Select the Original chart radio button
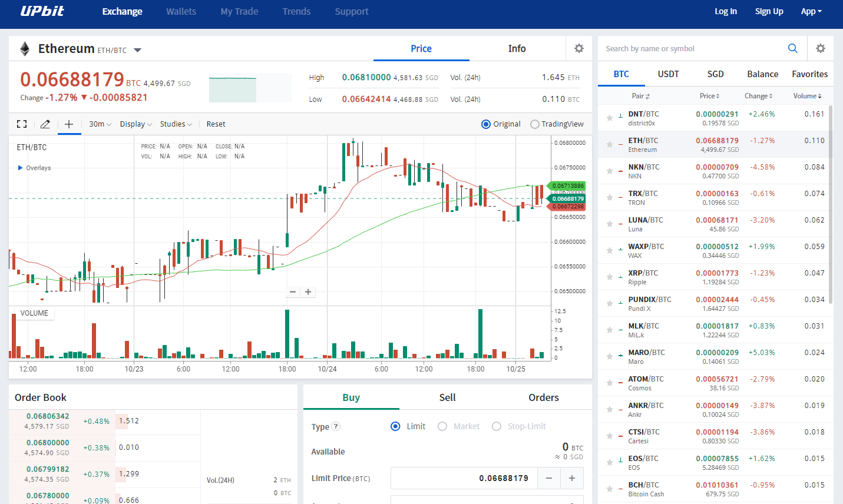Image resolution: width=843 pixels, height=504 pixels. (x=486, y=124)
